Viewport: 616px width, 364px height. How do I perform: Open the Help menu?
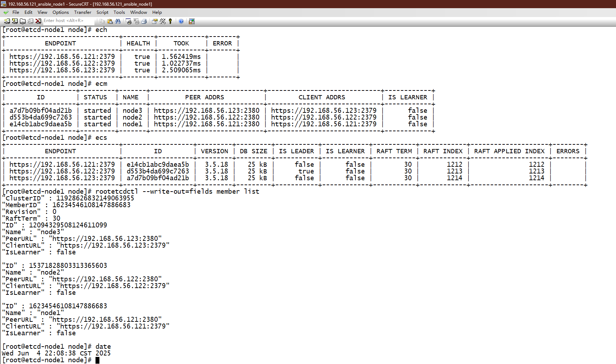[157, 12]
